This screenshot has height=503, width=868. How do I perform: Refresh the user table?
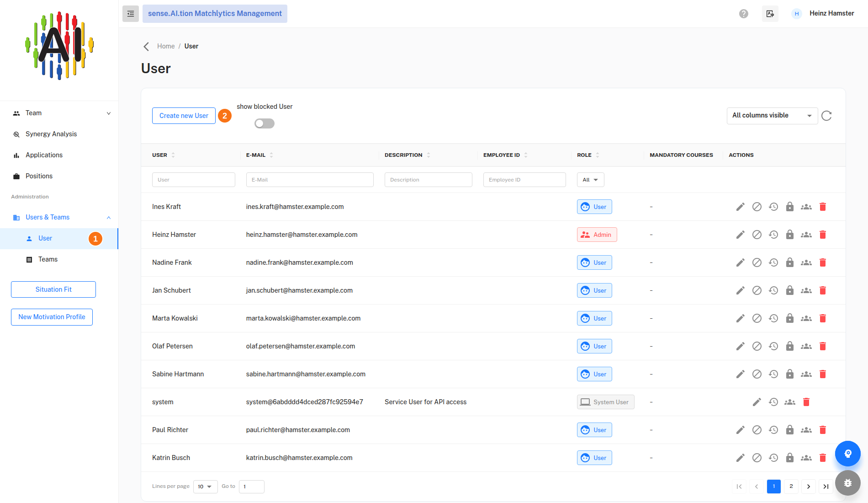tap(826, 116)
